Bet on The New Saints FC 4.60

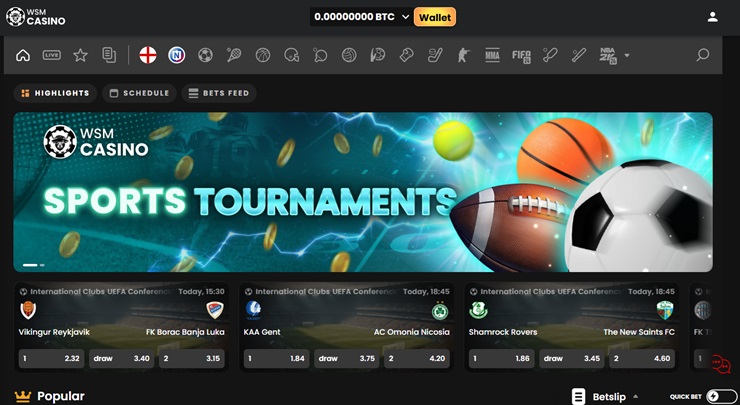(x=642, y=358)
